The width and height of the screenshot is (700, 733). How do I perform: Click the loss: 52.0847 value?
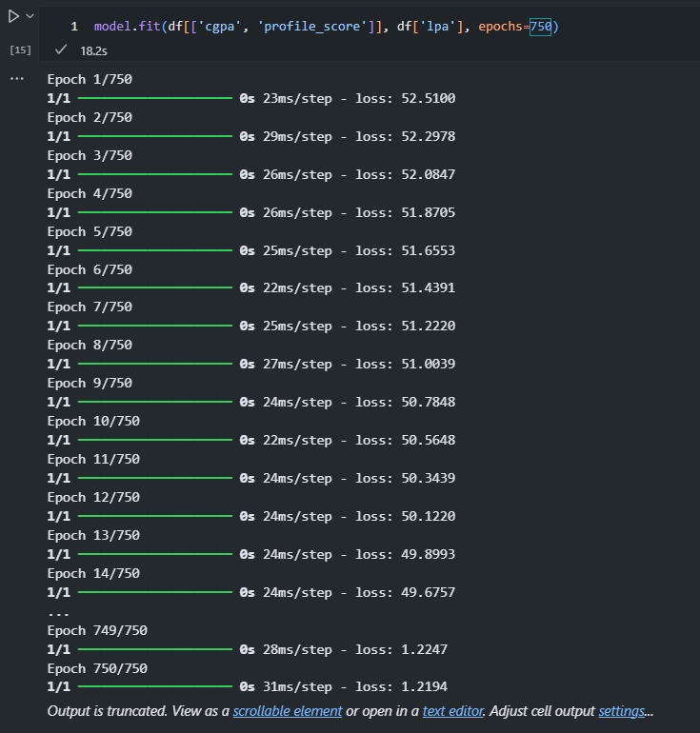coord(406,175)
